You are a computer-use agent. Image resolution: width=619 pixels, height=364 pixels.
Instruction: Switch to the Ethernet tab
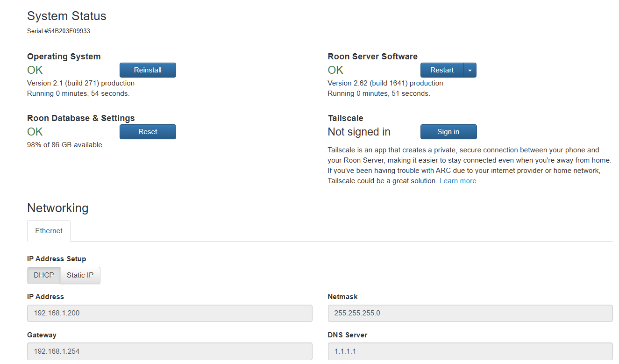pos(49,231)
